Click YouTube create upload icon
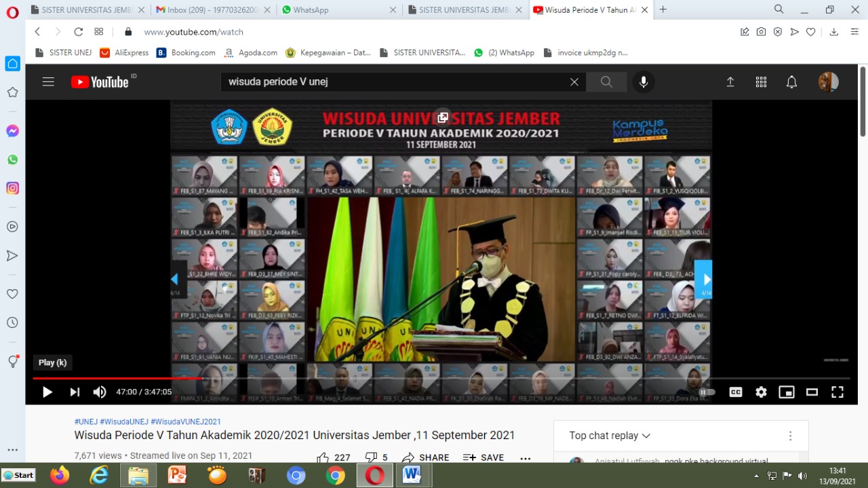 click(730, 82)
